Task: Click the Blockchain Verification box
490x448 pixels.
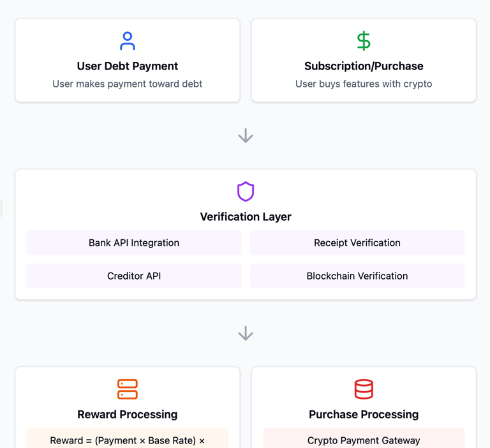Action: (x=357, y=276)
